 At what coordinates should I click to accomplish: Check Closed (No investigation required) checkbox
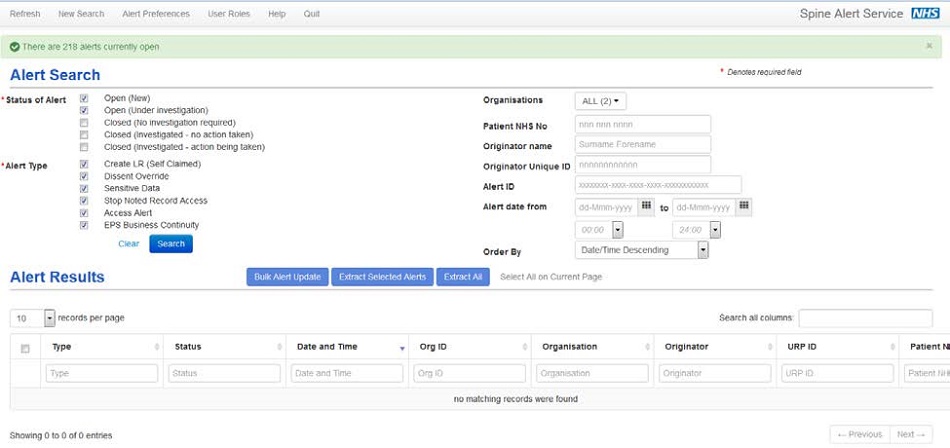click(x=84, y=122)
